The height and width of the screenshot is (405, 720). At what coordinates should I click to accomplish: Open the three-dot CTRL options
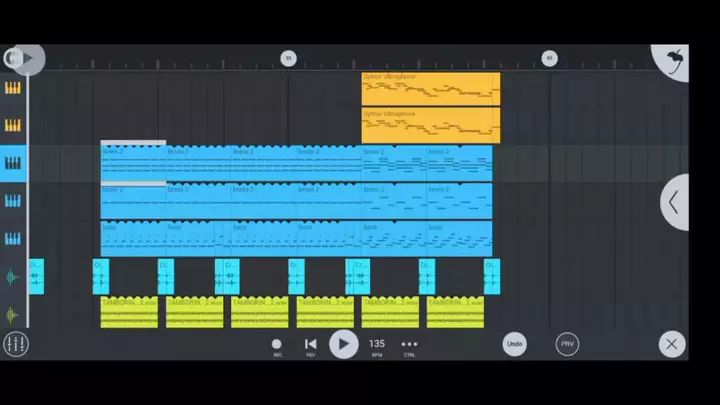click(409, 345)
